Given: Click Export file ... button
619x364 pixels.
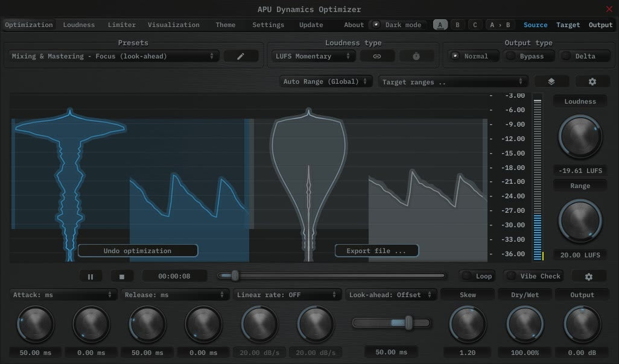Looking at the screenshot, I should pyautogui.click(x=376, y=251).
